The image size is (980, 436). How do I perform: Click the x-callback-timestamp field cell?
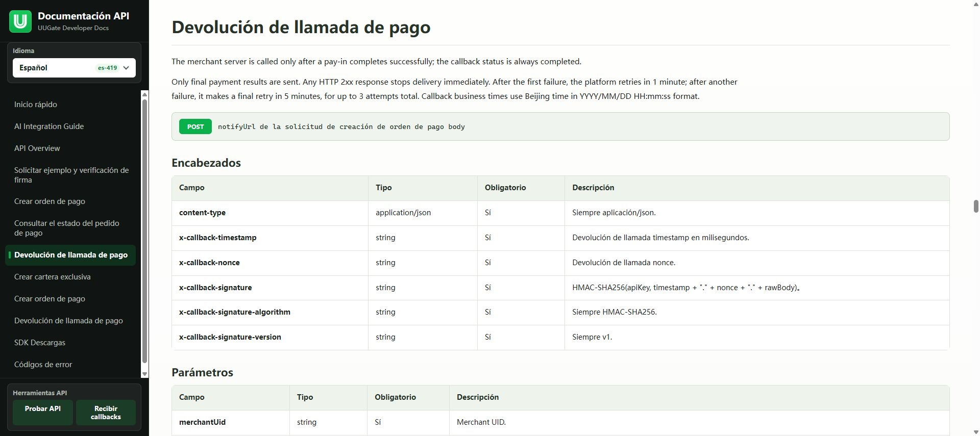(x=270, y=238)
